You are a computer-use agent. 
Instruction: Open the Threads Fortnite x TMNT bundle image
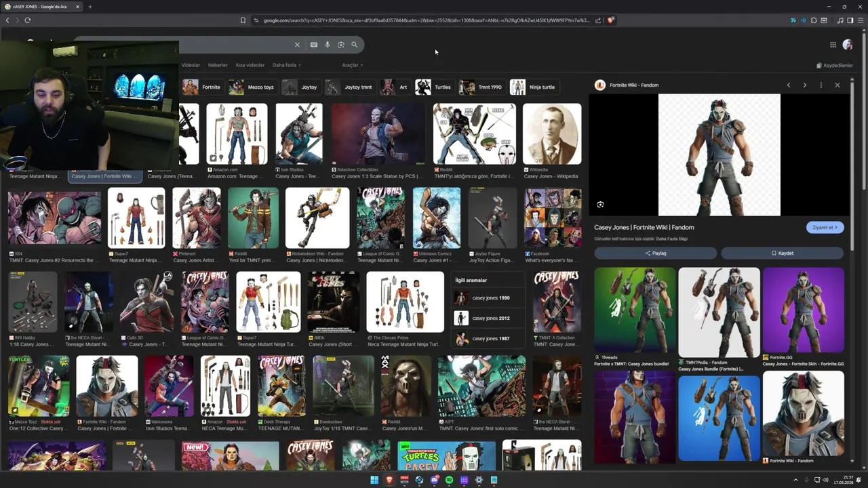pos(635,310)
